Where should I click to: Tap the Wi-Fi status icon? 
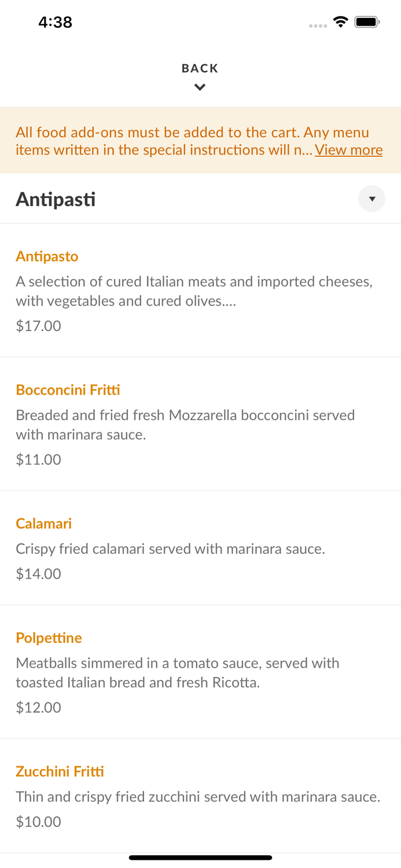340,21
